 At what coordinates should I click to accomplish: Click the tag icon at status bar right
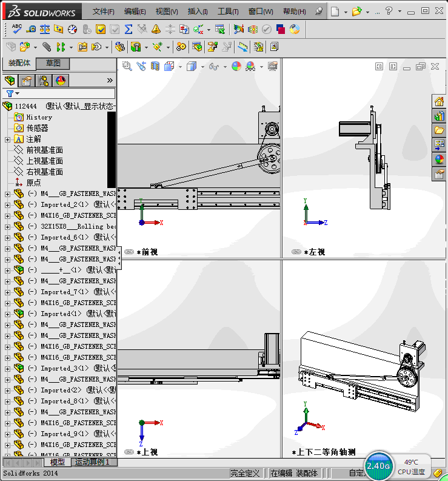[438, 473]
